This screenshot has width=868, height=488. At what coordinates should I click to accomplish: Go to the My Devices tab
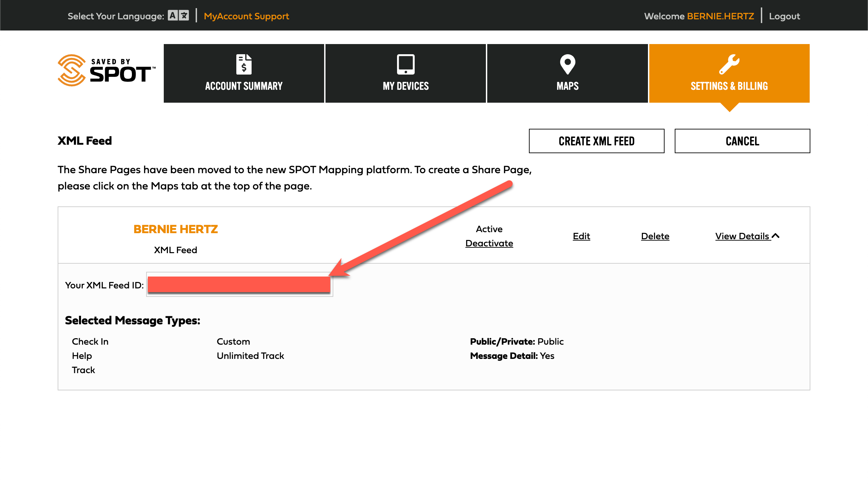coord(406,73)
